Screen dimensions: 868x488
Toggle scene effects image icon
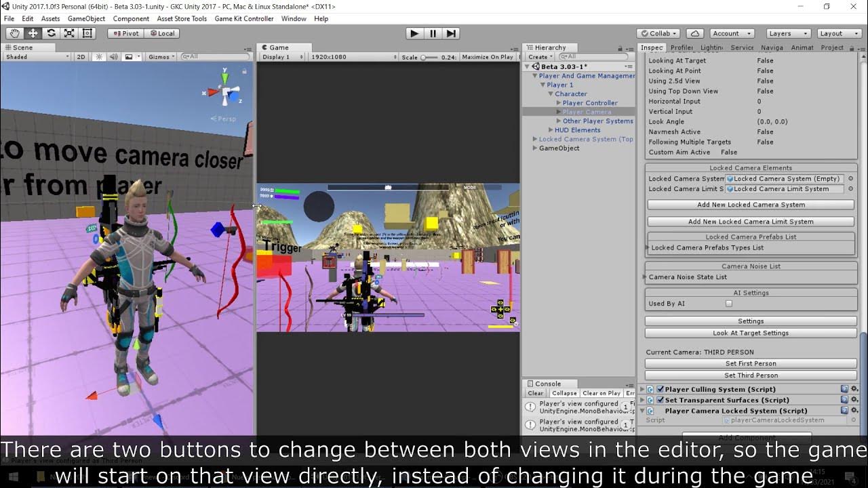[129, 57]
